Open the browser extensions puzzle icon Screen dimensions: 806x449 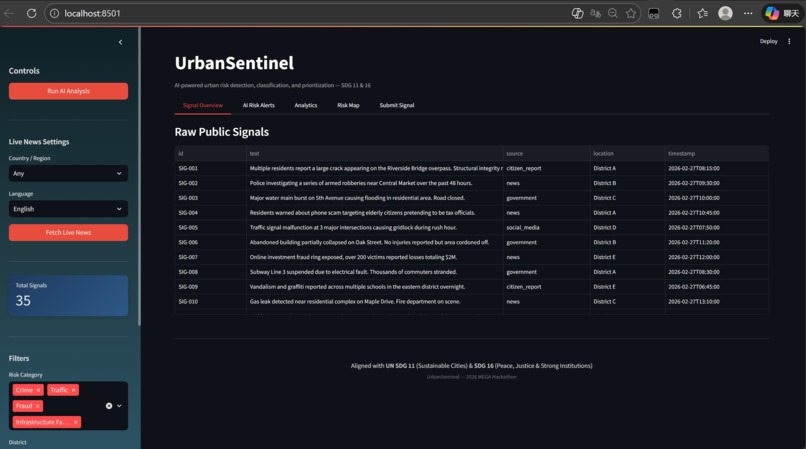(676, 13)
